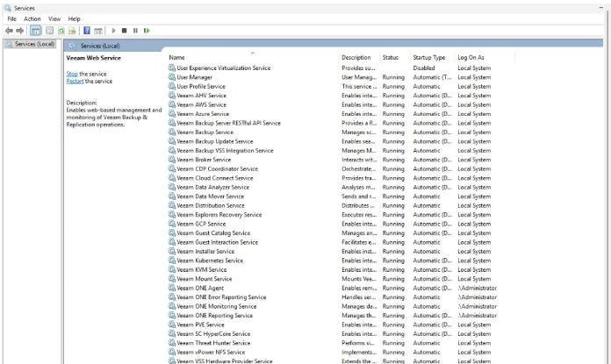The width and height of the screenshot is (611, 364).
Task: Open the File menu
Action: pos(12,18)
